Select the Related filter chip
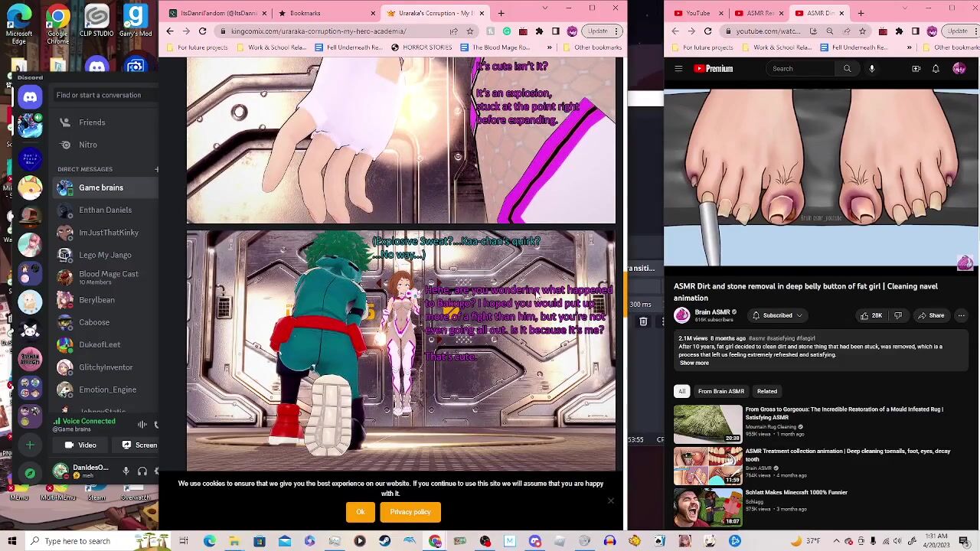The height and width of the screenshot is (551, 980). [x=766, y=391]
